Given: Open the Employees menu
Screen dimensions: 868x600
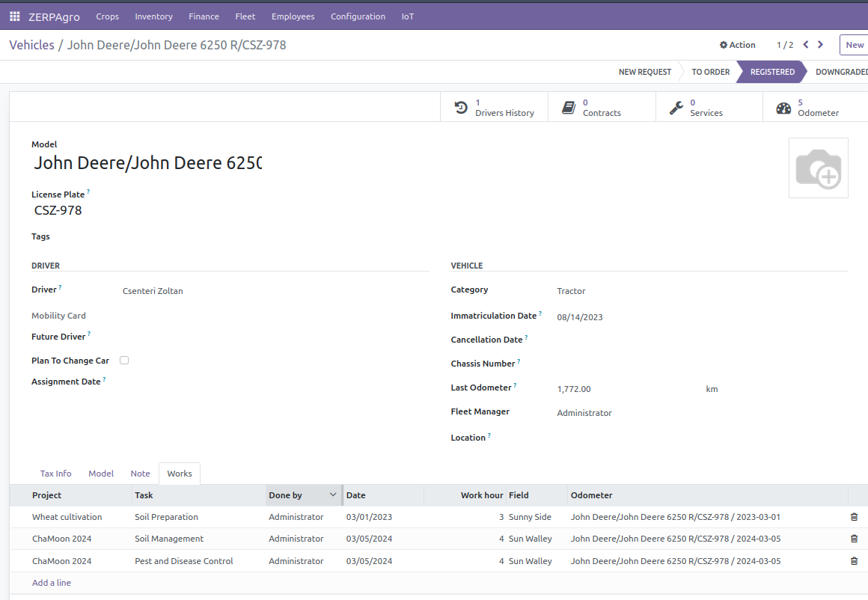Looking at the screenshot, I should [293, 16].
